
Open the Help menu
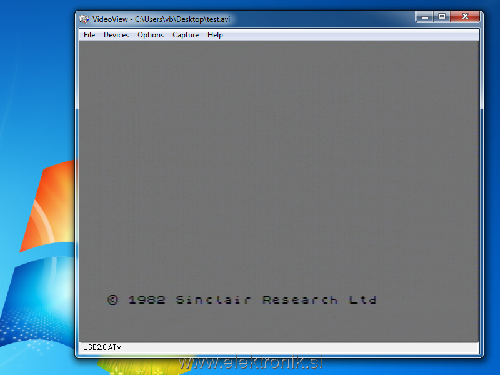215,35
